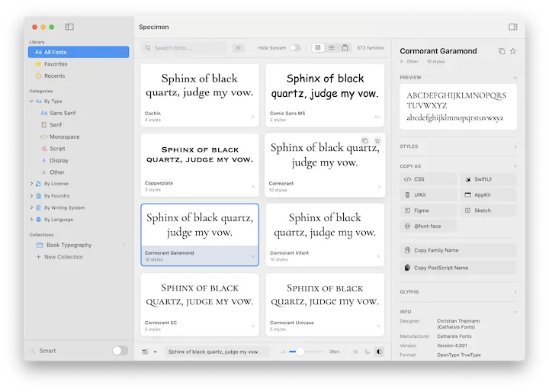Select the Comic Sans MS card
Image resolution: width=549 pixels, height=392 pixels.
[x=325, y=95]
